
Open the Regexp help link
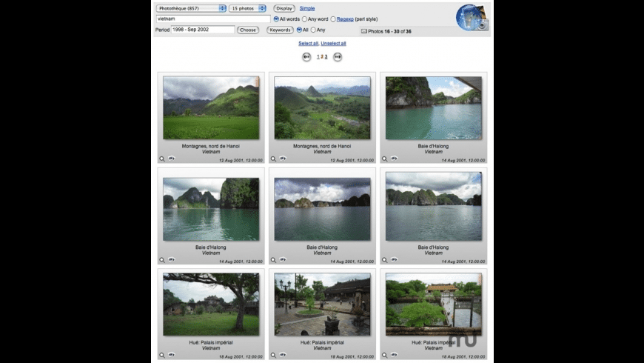pyautogui.click(x=345, y=19)
